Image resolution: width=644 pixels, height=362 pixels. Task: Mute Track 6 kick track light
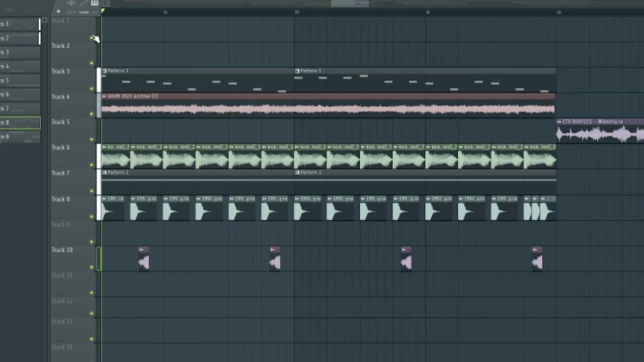[92, 165]
